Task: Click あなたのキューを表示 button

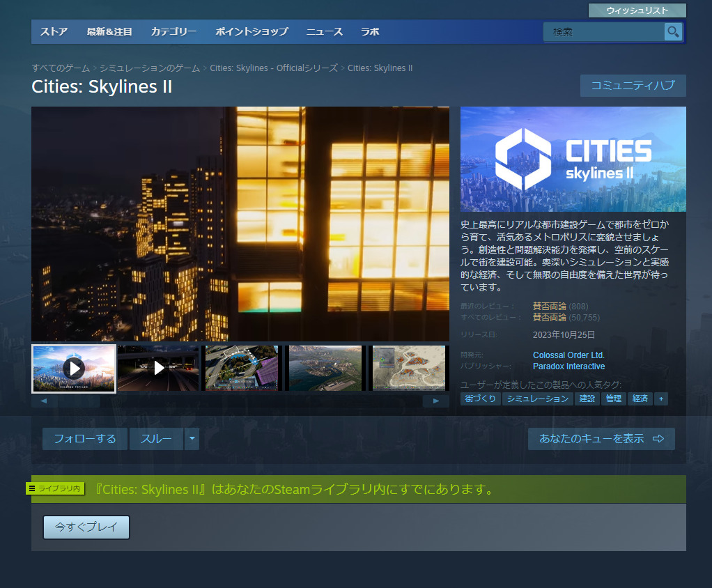Action: [601, 439]
